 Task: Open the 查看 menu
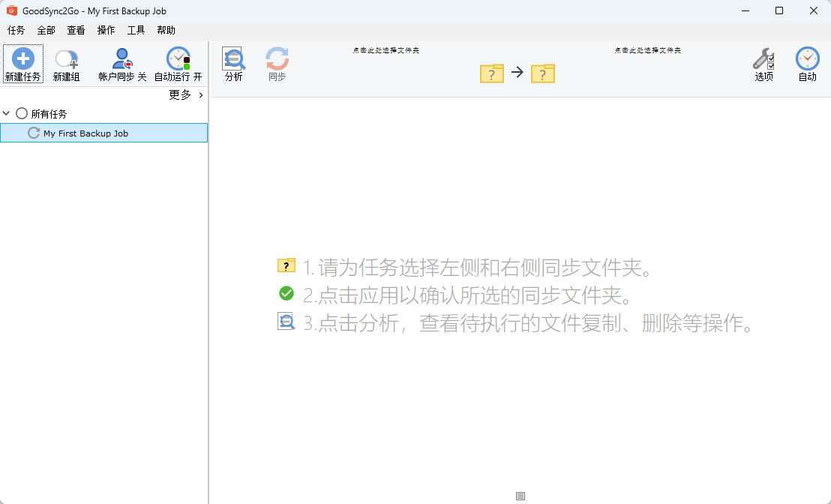tap(76, 30)
